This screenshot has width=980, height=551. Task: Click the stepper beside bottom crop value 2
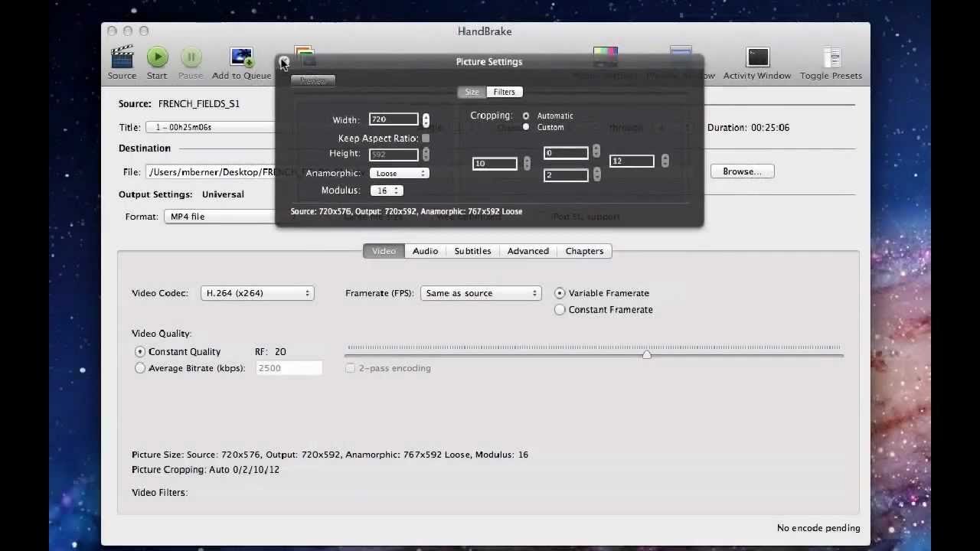596,175
